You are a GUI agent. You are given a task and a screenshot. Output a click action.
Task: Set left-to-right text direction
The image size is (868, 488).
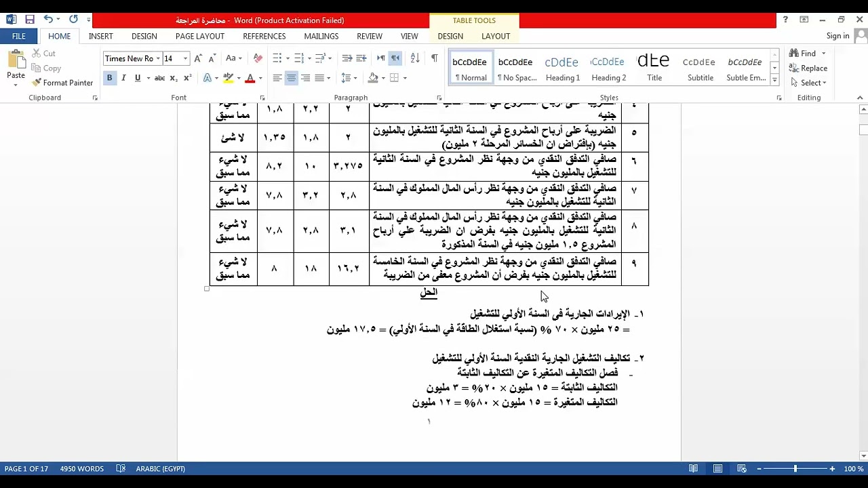(381, 58)
